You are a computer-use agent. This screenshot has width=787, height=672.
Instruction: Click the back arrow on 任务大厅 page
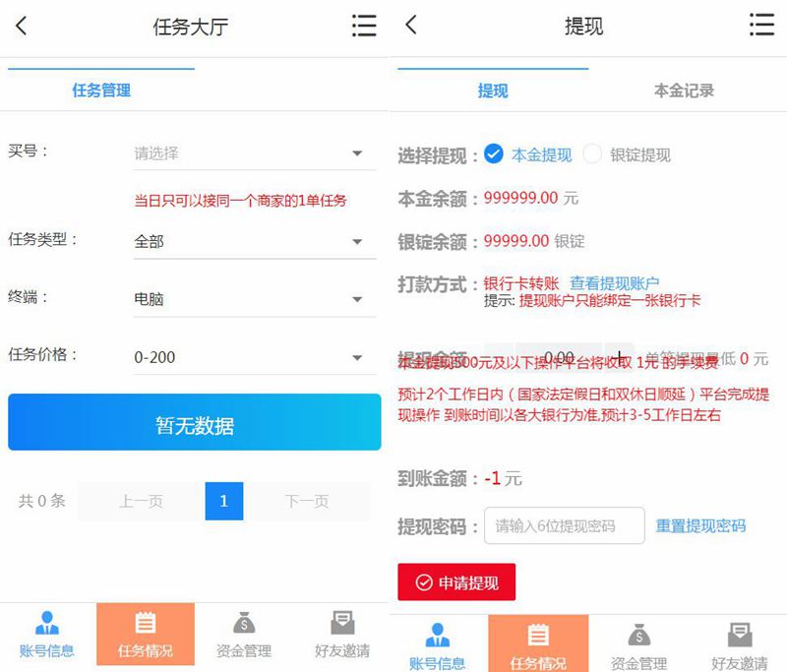[22, 27]
